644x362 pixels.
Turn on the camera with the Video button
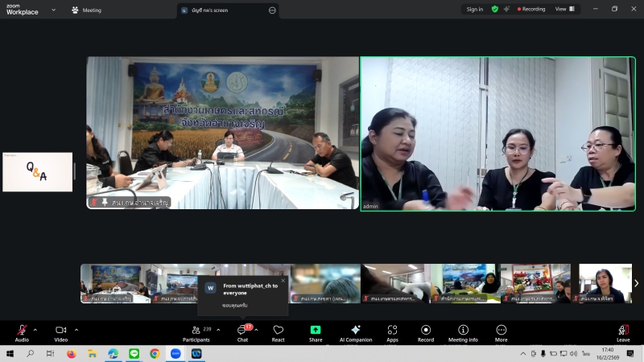tap(60, 331)
